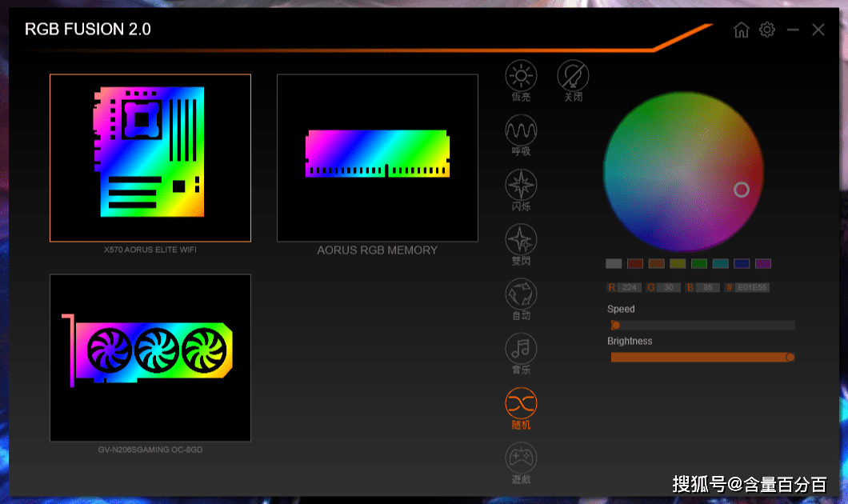Select the 随机 random mode
This screenshot has width=848, height=504.
[521, 408]
